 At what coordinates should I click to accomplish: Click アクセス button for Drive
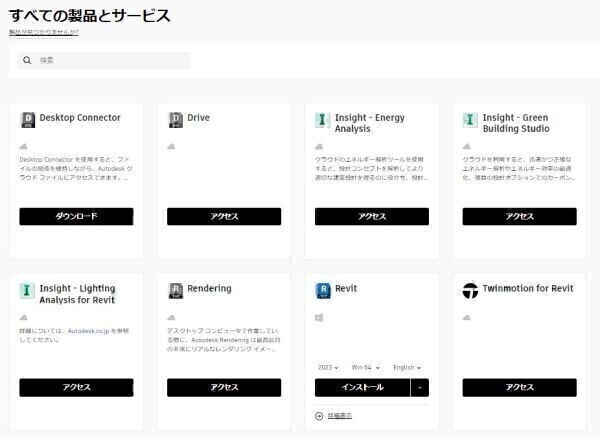tap(224, 217)
